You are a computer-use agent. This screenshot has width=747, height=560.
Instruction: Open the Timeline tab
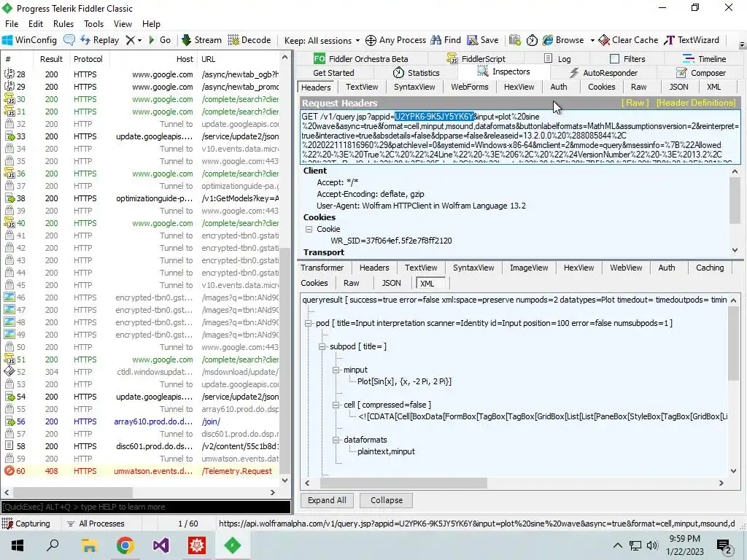click(x=704, y=58)
